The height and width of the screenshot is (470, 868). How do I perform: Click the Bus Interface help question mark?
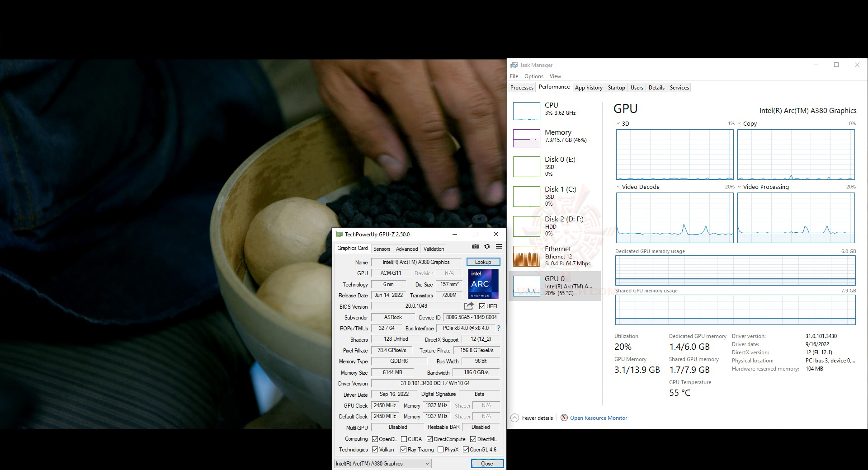pos(498,328)
